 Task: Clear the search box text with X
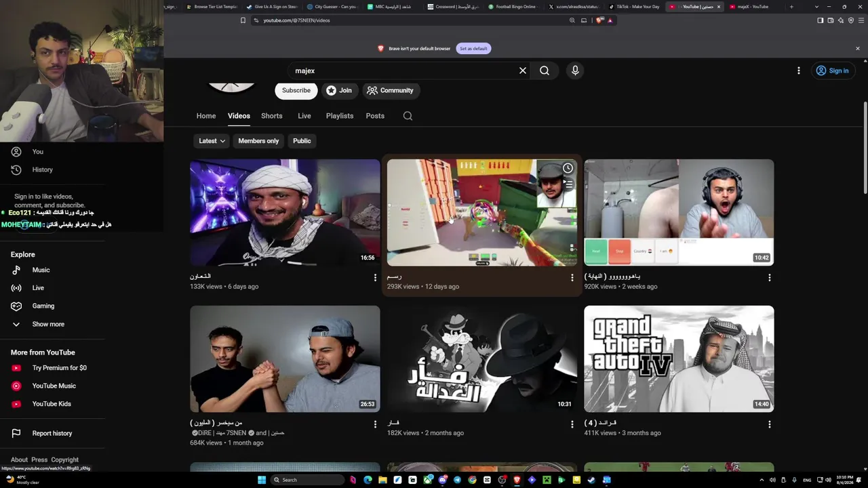(x=523, y=70)
